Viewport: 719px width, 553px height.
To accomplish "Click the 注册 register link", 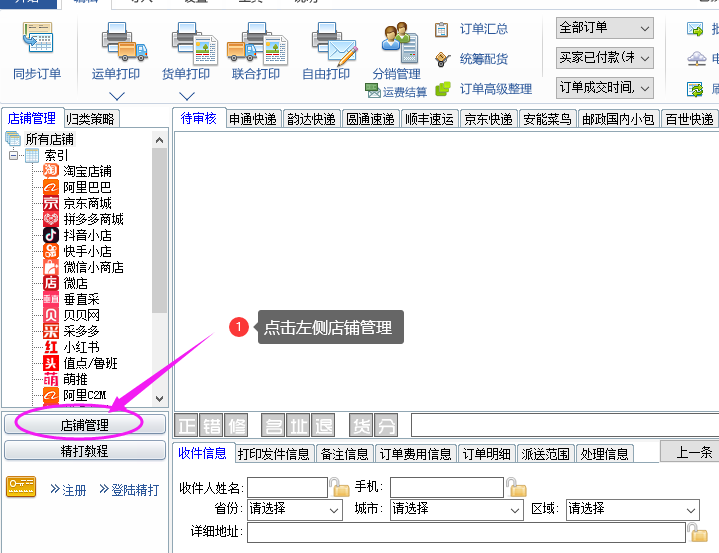I will 68,490.
